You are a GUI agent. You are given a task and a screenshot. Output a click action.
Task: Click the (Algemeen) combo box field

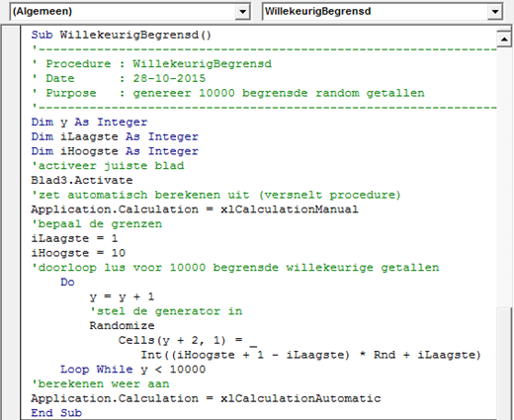[129, 12]
